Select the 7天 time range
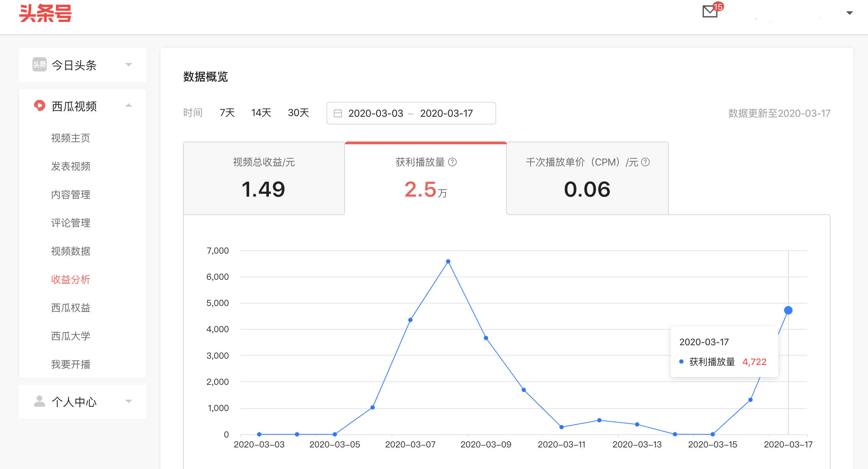 (227, 113)
